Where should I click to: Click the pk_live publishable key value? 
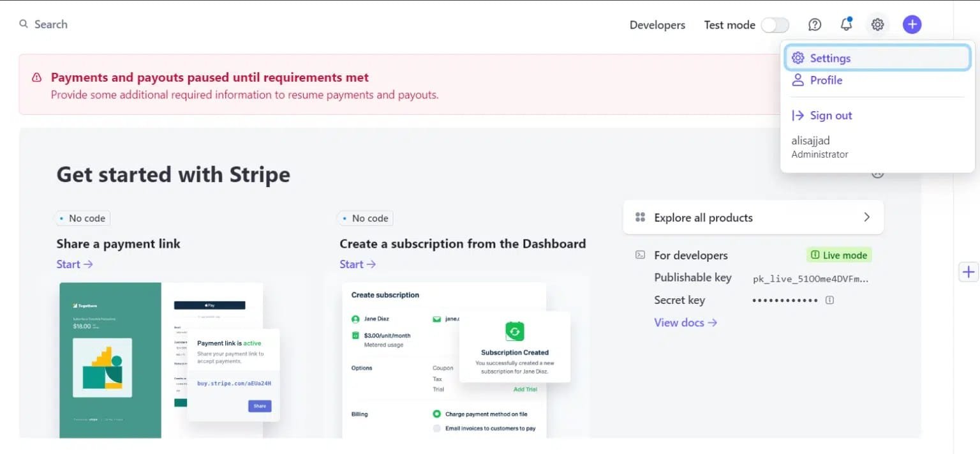point(811,278)
